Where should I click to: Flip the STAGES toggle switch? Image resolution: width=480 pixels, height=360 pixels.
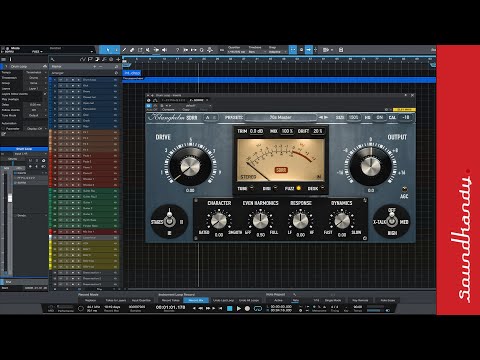pos(169,218)
